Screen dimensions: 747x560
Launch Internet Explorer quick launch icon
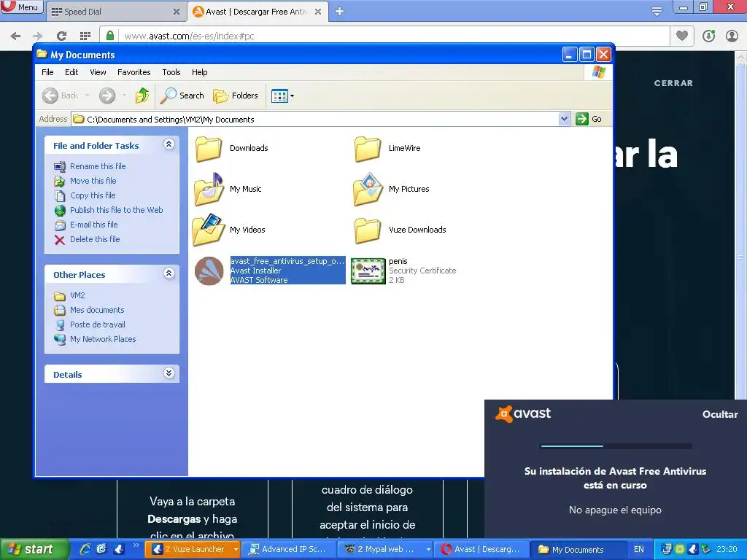tap(85, 549)
